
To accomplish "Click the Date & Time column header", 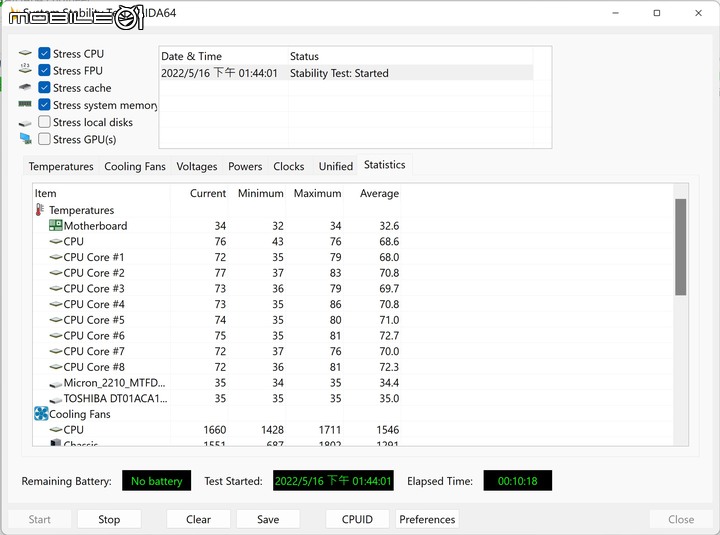I will (224, 56).
